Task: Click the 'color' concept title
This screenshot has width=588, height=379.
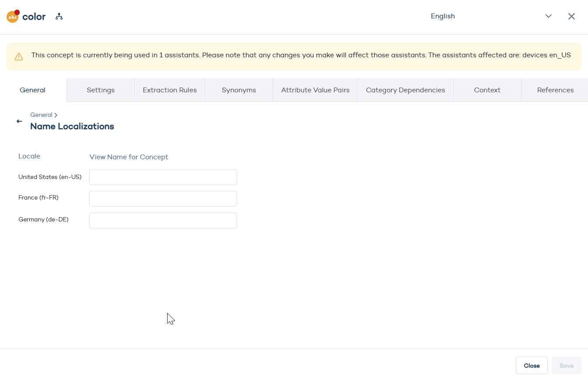Action: (x=34, y=17)
